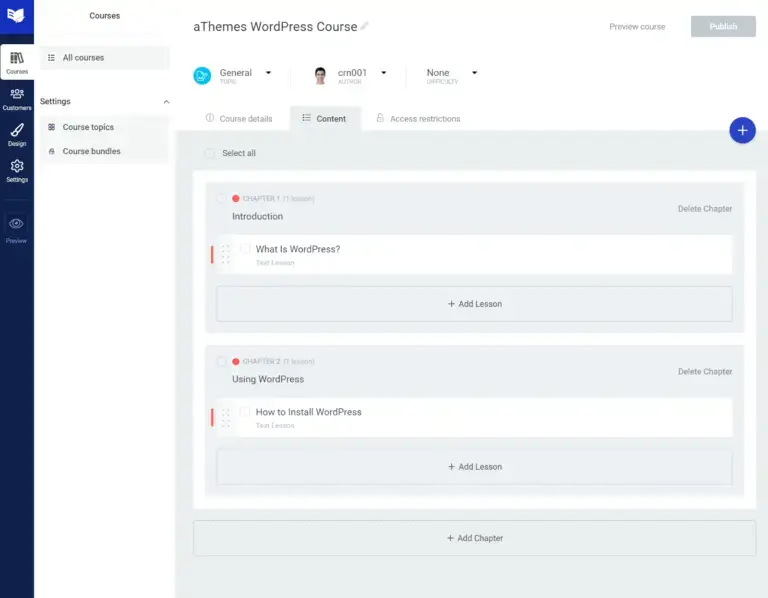This screenshot has width=768, height=598.
Task: Switch to the Content tab
Action: tap(325, 119)
